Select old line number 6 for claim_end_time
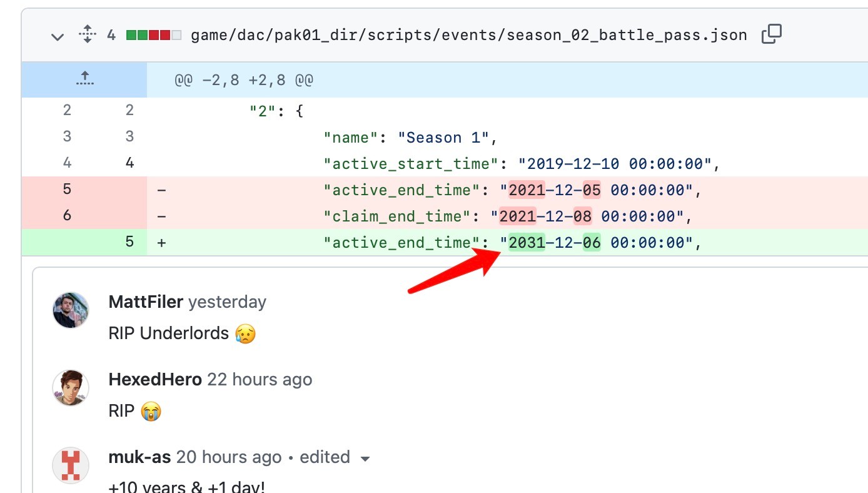The height and width of the screenshot is (493, 868). pos(67,216)
